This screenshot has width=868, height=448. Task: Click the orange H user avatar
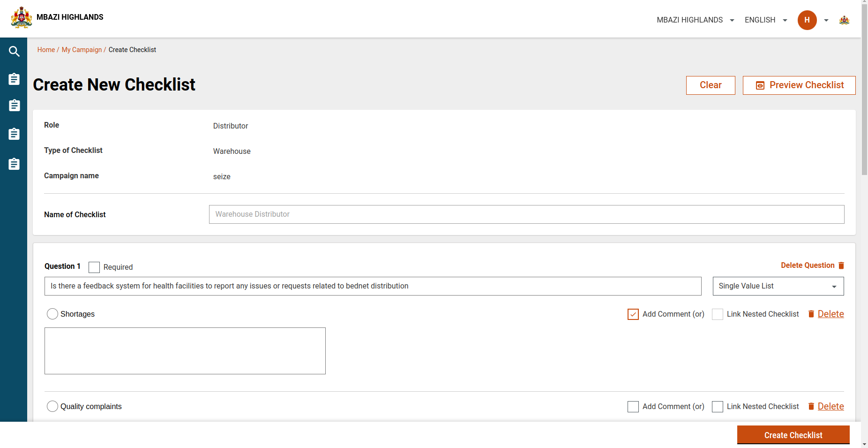807,20
